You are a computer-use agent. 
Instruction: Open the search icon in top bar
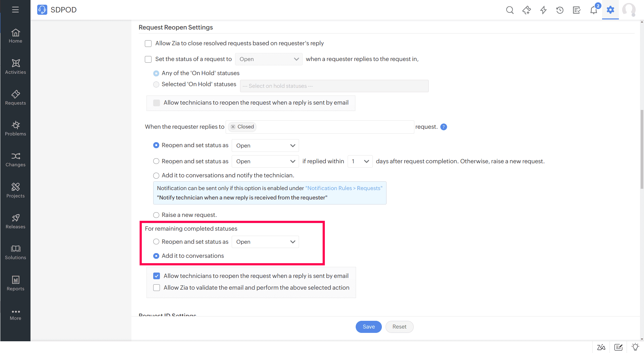(510, 10)
